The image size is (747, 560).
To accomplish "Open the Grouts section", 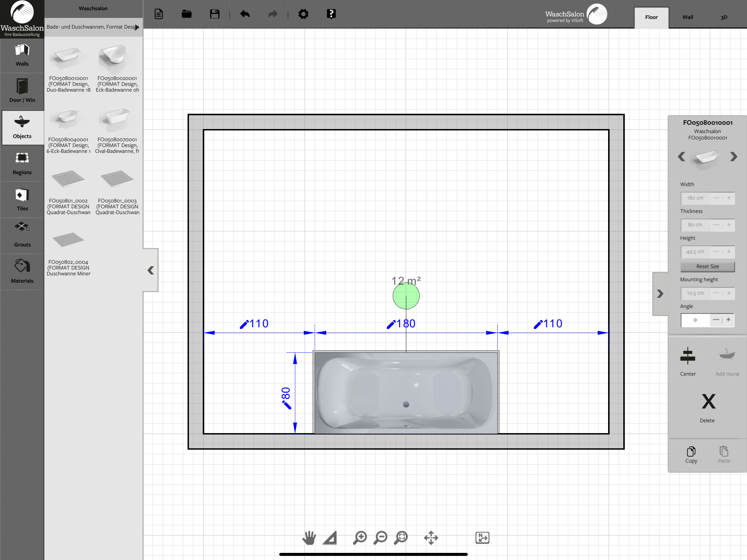I will [22, 236].
